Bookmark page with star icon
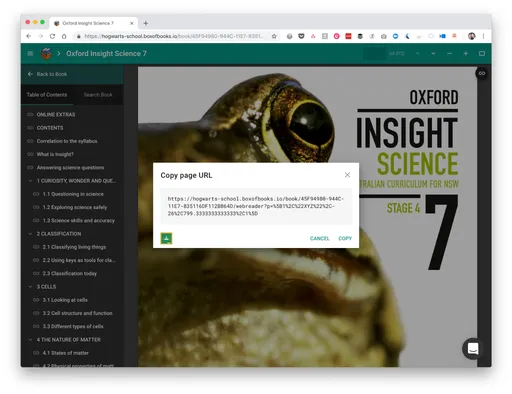512x394 pixels. [274, 36]
